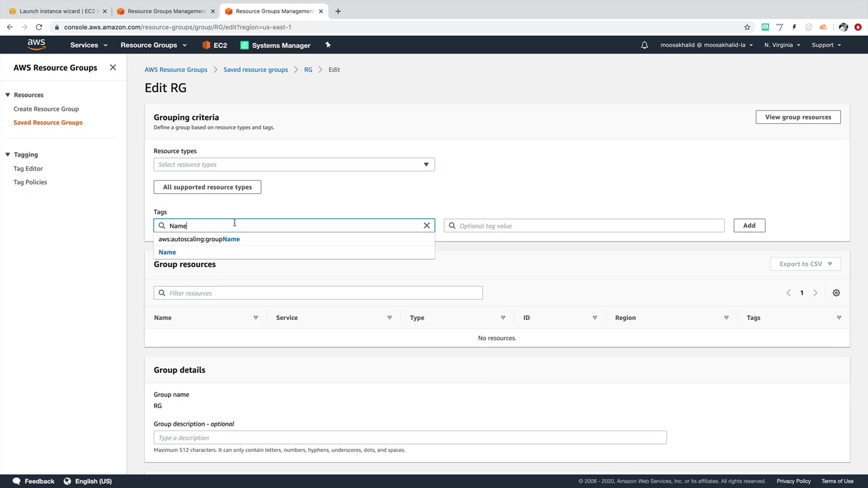Screen dimensions: 868x488
Task: Open the Export to CSV dropdown
Action: (806, 264)
